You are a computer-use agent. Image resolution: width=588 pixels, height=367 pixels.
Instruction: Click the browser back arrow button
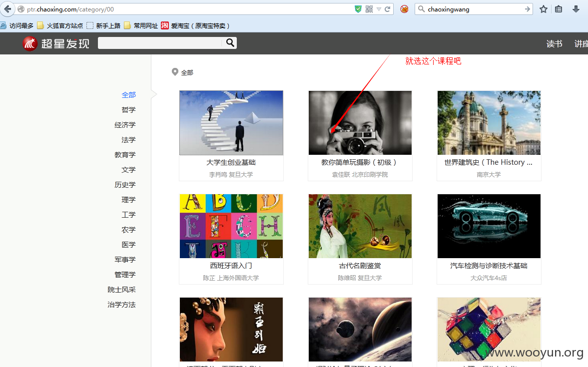tap(7, 9)
